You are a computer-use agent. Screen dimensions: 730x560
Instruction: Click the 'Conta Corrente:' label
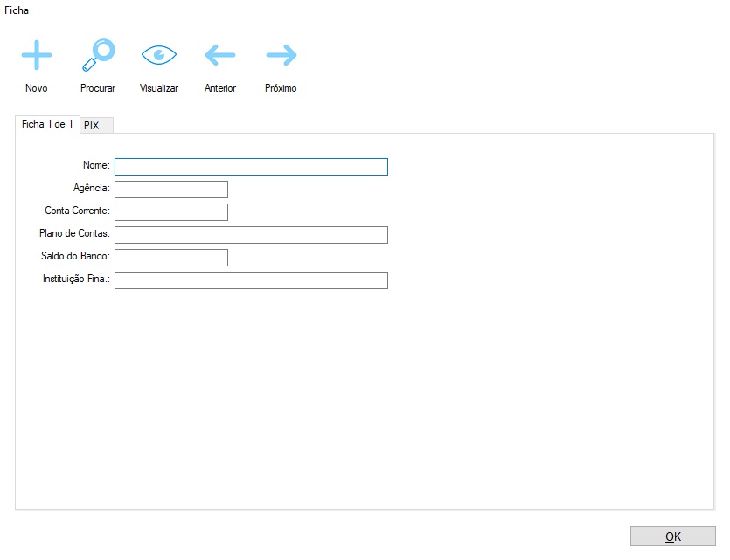click(x=77, y=211)
